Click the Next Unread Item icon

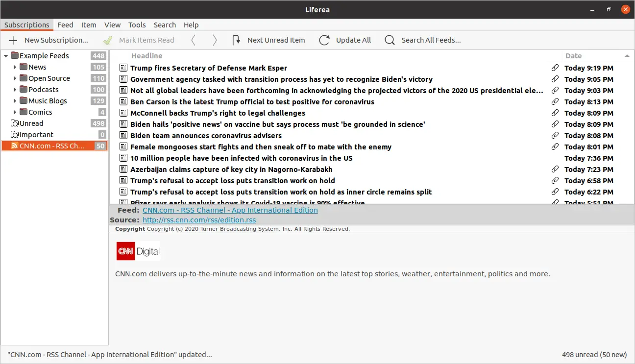click(x=236, y=40)
